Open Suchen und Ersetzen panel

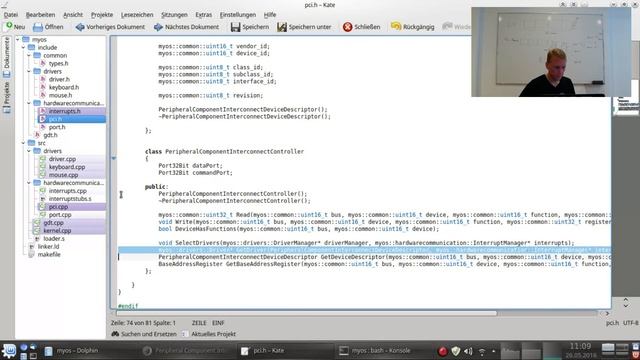(x=144, y=334)
